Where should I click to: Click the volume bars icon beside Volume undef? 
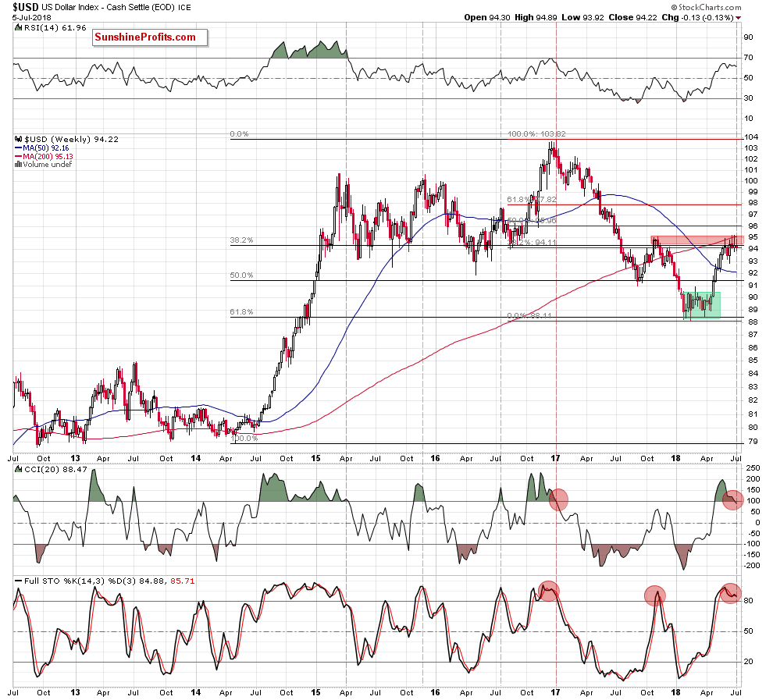18,165
